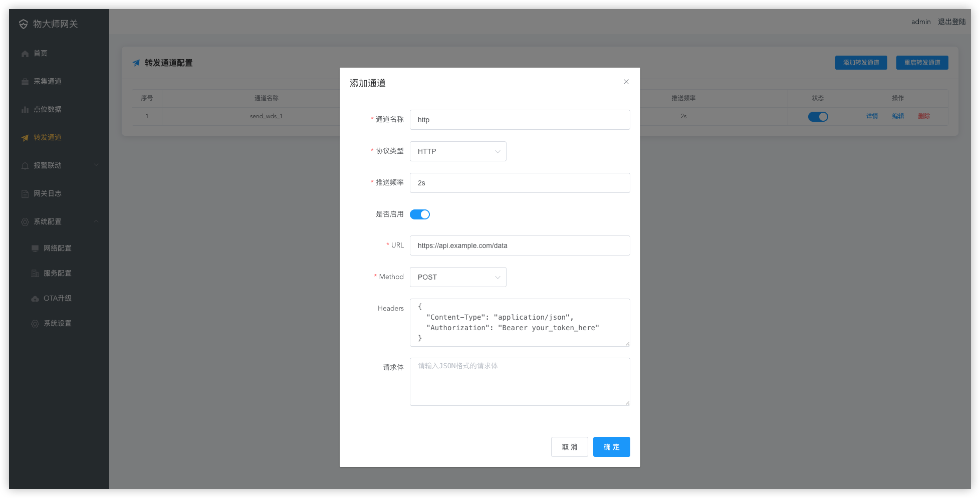Toggle the send_wds_1 status switch

tap(818, 116)
